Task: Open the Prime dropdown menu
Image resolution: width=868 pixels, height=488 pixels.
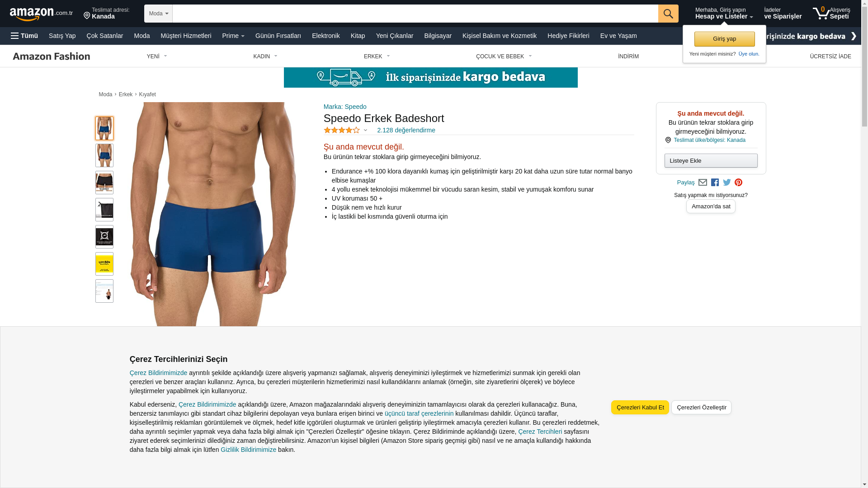Action: pos(233,36)
